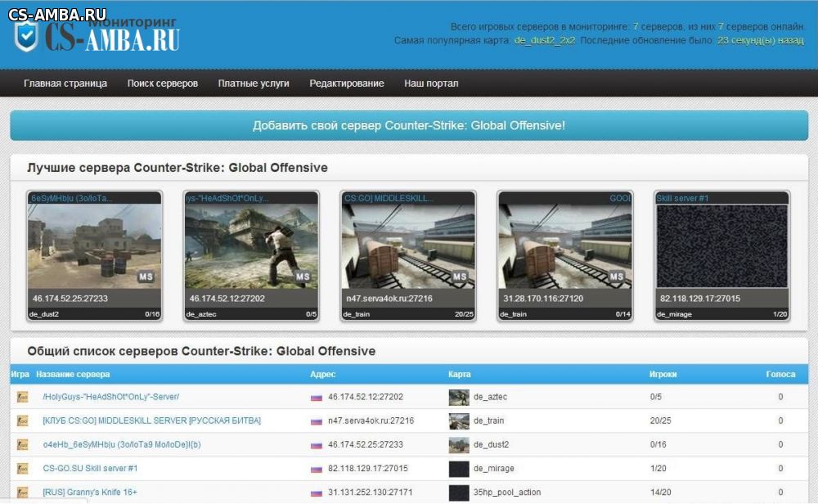818x504 pixels.
Task: Open the de_dust2_2x2 popular map link
Action: pyautogui.click(x=545, y=40)
